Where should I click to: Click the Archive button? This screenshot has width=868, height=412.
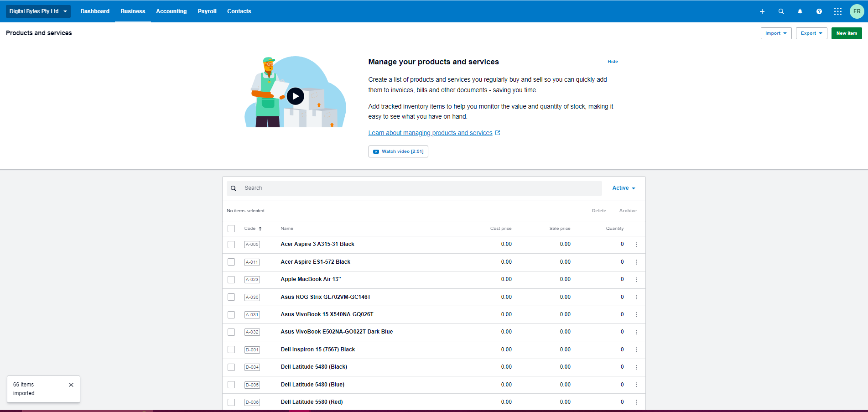click(628, 211)
